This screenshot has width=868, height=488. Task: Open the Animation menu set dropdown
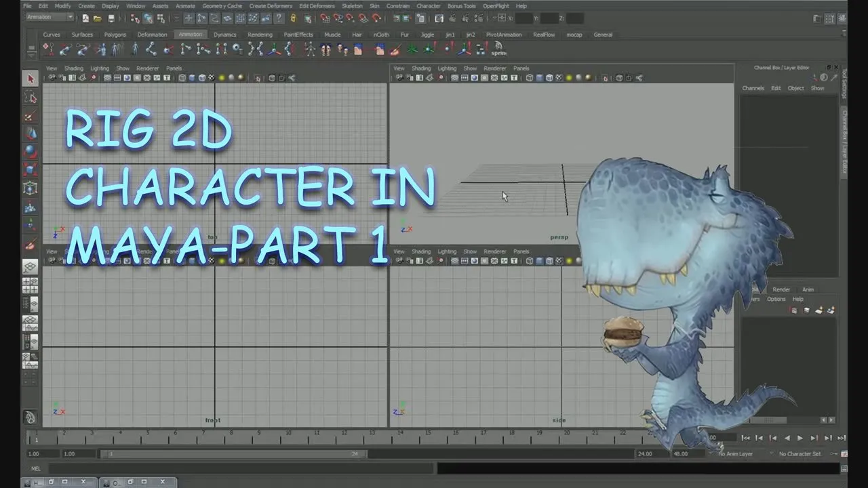[x=49, y=18]
